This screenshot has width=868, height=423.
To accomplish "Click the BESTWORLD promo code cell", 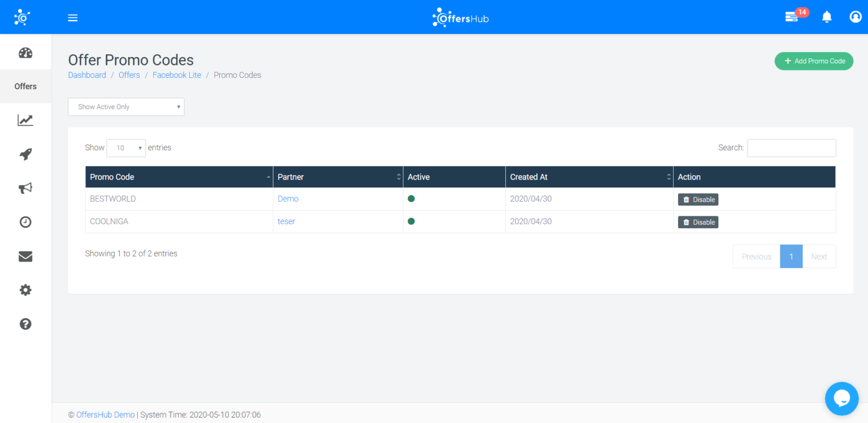I will (x=179, y=199).
